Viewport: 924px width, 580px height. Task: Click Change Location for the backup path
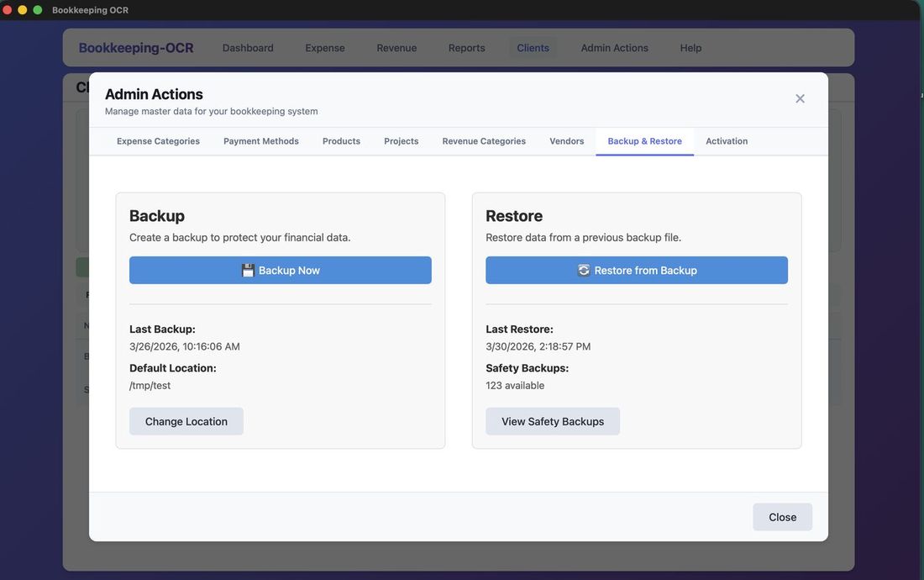(x=186, y=420)
